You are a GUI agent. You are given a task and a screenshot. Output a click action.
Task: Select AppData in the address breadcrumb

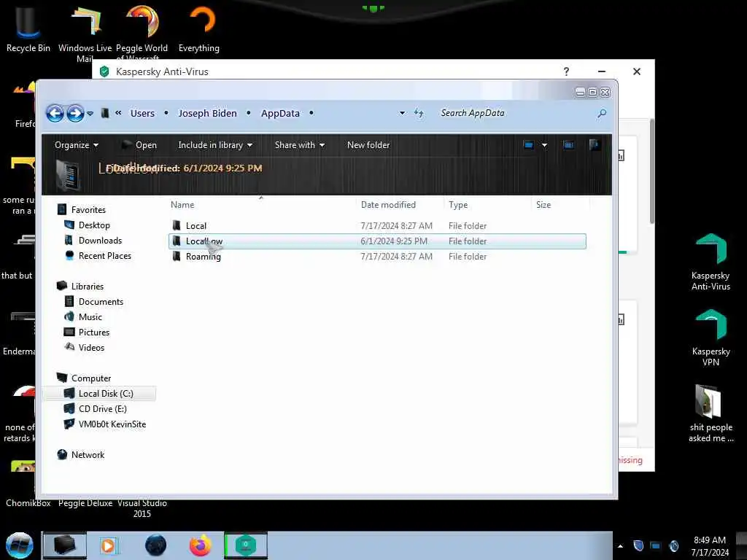coord(280,113)
